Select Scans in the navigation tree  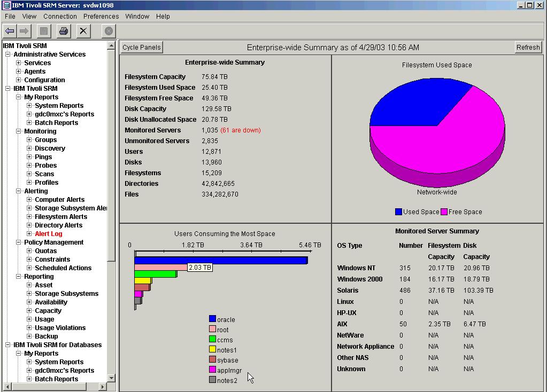click(x=44, y=174)
